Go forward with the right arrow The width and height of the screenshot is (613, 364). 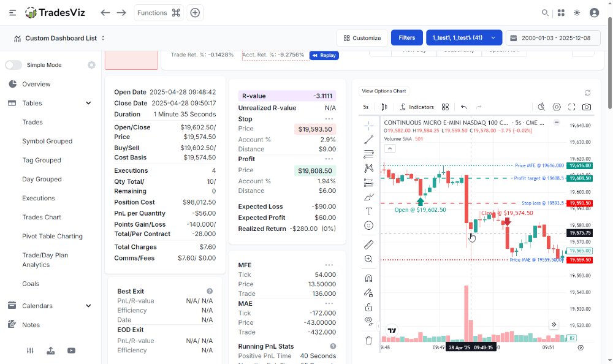click(x=121, y=12)
